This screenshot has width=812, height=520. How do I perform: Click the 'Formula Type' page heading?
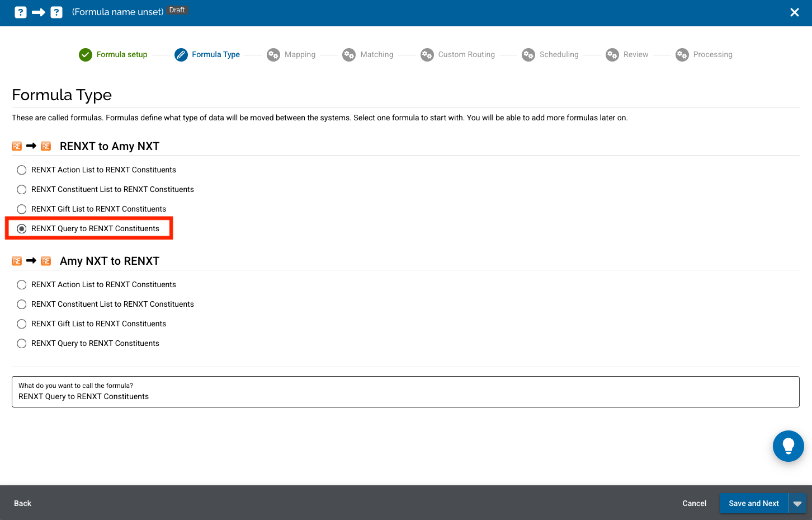62,95
